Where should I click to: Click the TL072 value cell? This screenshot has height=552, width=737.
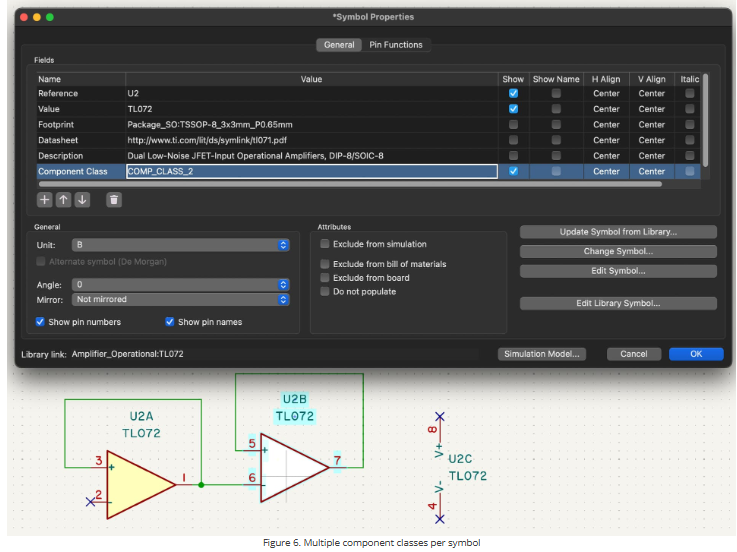pyautogui.click(x=312, y=109)
